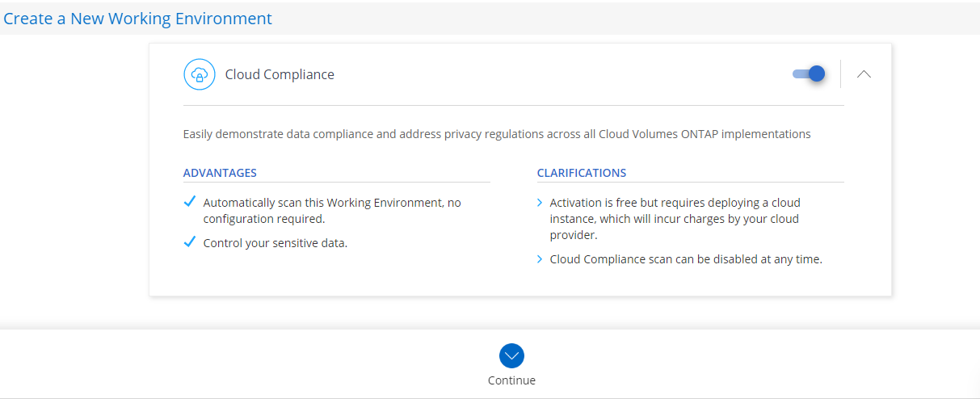This screenshot has height=399, width=980.
Task: Click checkmark beside 'Automatically scan this Working Environment'
Action: (x=190, y=202)
